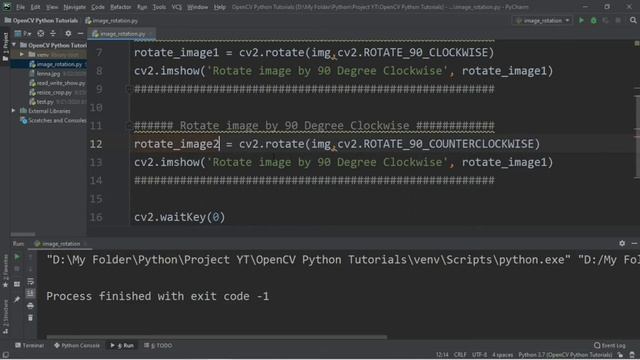Click Run with Coverage icon in toolbar
Screen dimensions: 640x360
pyautogui.click(x=606, y=20)
